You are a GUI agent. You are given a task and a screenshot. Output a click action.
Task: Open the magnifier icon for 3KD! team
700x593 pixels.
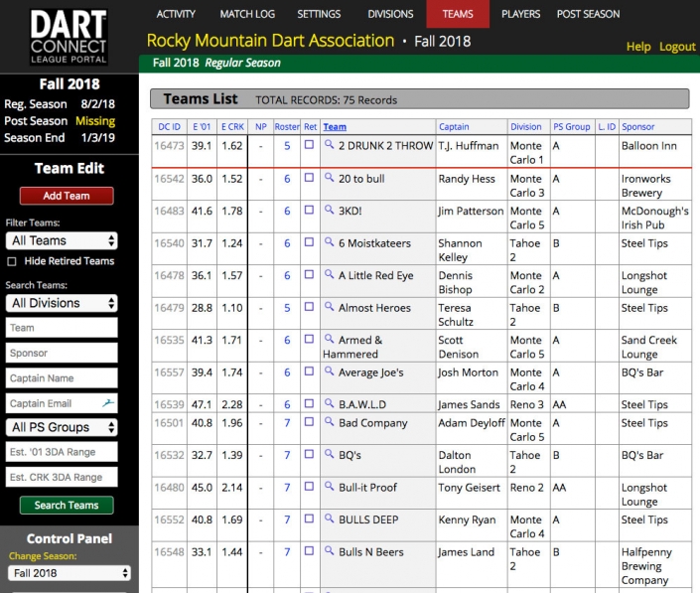(x=329, y=211)
